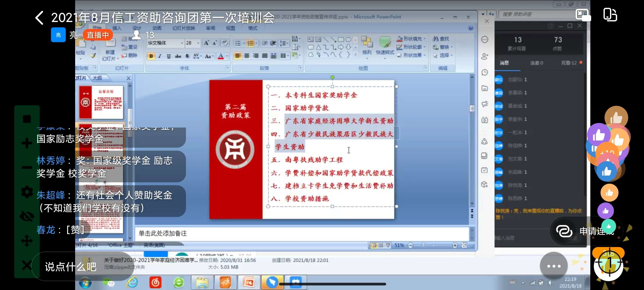Click the three-dots more options button
The image size is (644, 290).
[554, 266]
